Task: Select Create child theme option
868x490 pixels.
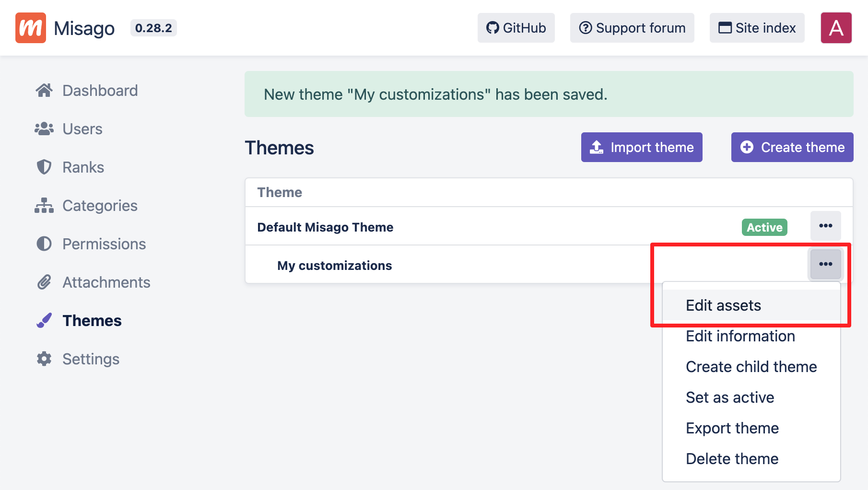Action: pos(751,367)
